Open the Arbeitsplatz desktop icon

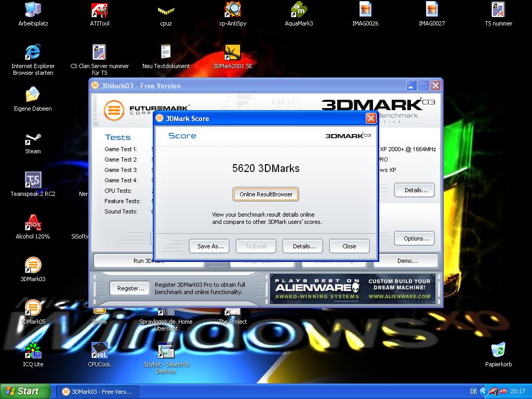[33, 14]
